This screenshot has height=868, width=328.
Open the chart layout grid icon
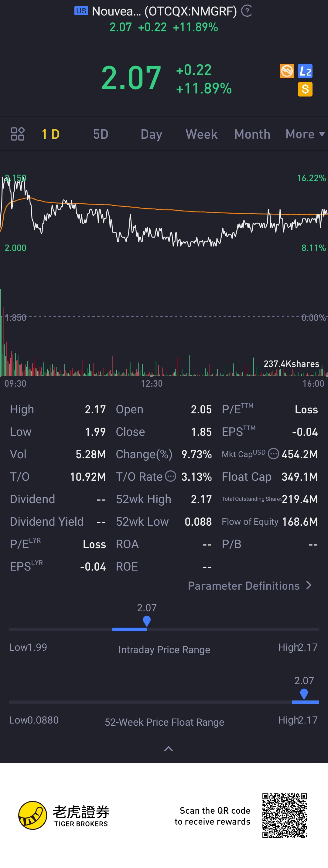(18, 134)
